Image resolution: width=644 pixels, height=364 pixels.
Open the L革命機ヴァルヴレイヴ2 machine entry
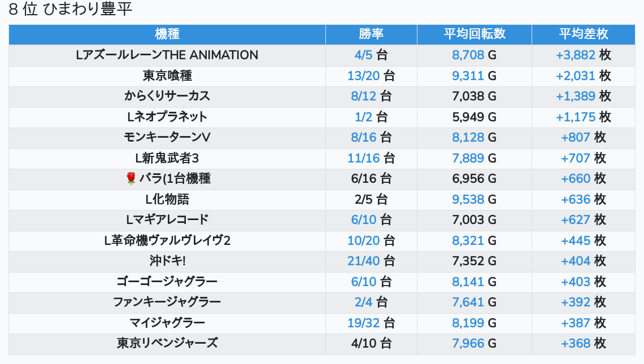pos(167,240)
